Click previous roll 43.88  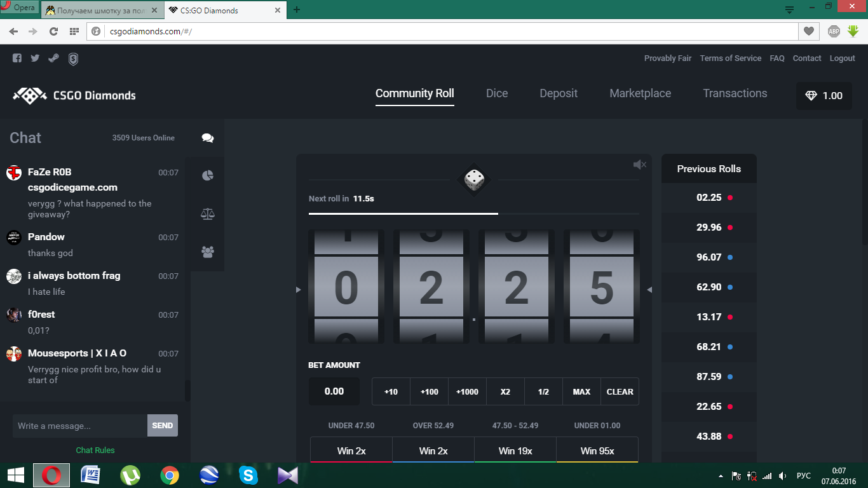709,437
